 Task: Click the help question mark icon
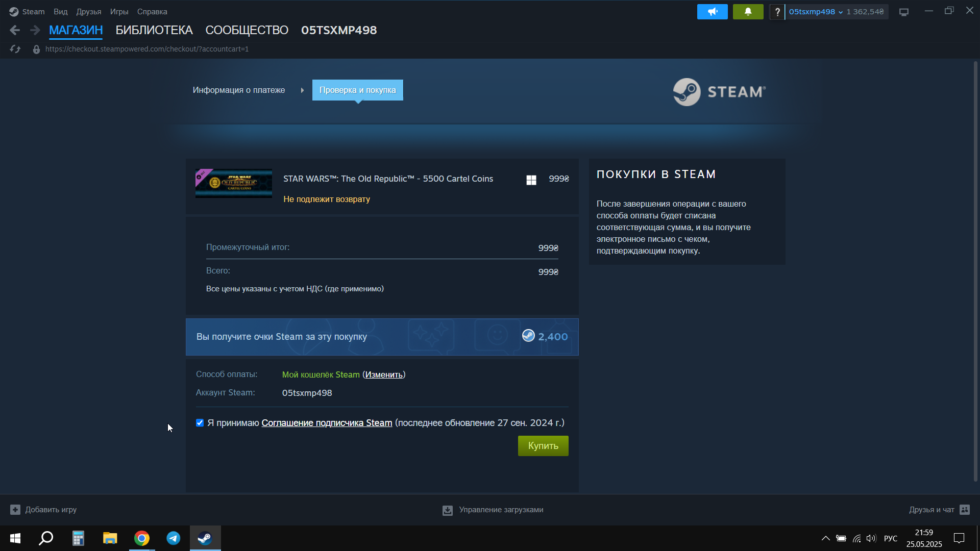click(777, 12)
